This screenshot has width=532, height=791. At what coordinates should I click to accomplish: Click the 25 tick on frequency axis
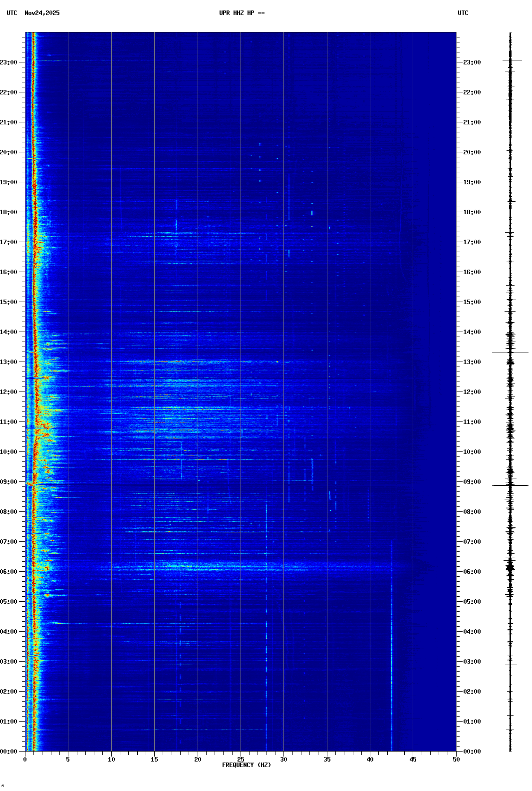pos(241,759)
